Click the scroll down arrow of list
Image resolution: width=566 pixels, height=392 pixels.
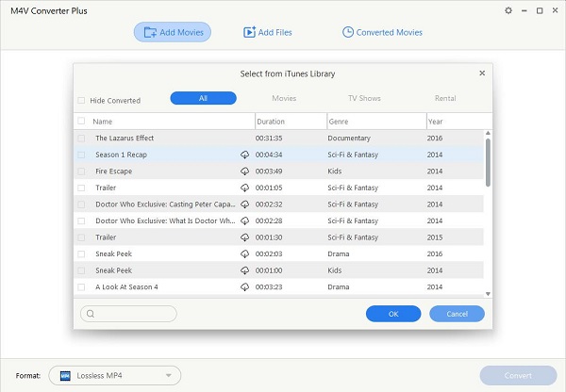[488, 294]
